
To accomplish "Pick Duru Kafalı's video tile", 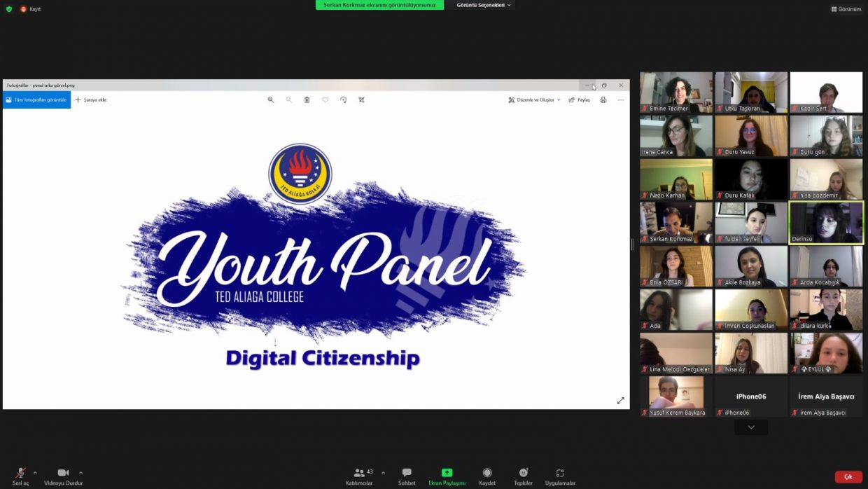I will (x=751, y=179).
